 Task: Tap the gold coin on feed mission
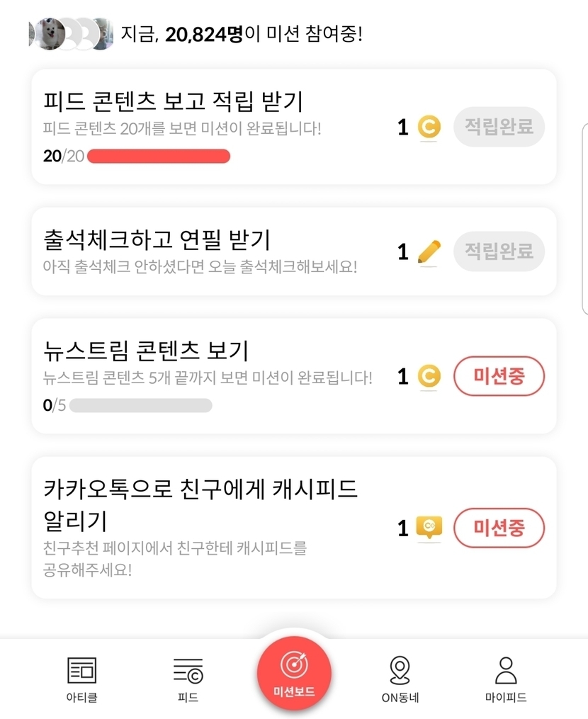(x=429, y=128)
